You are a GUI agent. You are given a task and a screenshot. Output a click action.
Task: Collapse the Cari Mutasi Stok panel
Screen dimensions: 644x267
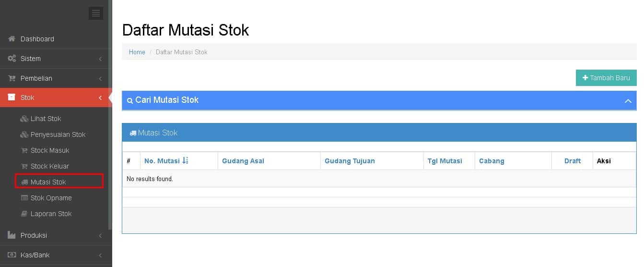tap(628, 101)
